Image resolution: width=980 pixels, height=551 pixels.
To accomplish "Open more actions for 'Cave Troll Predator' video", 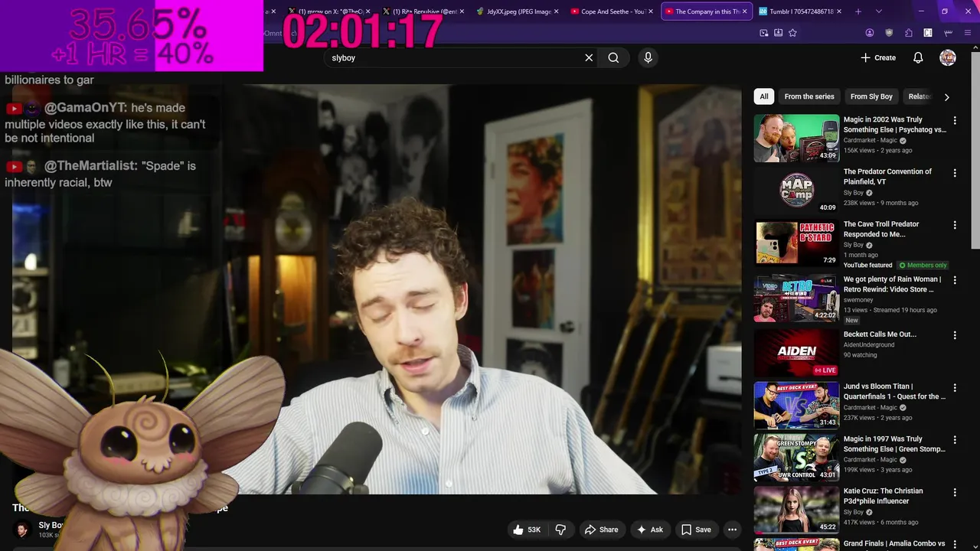I will tap(954, 225).
